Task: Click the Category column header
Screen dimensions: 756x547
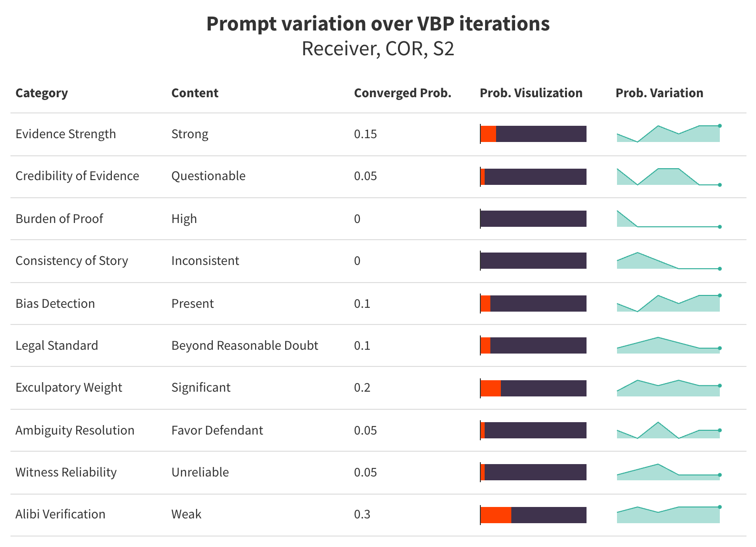Action: pyautogui.click(x=41, y=93)
